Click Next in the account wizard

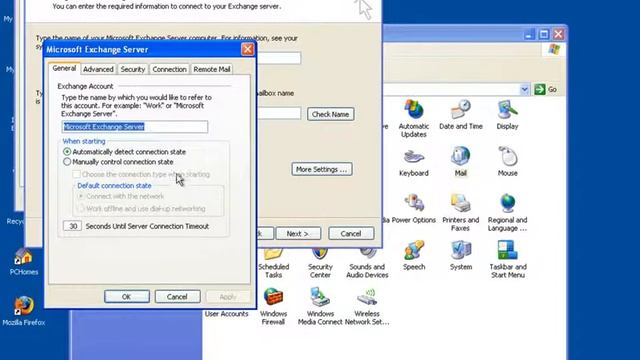(x=298, y=233)
